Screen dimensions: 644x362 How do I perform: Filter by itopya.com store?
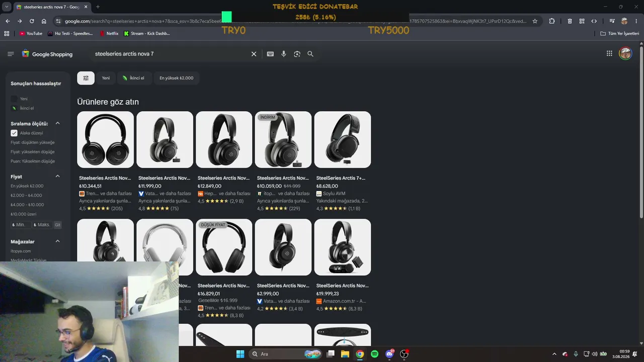pyautogui.click(x=21, y=251)
